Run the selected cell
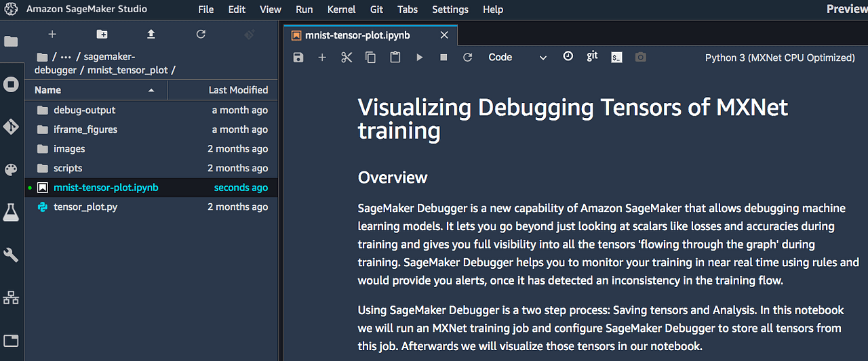The height and width of the screenshot is (361, 868). (x=420, y=58)
